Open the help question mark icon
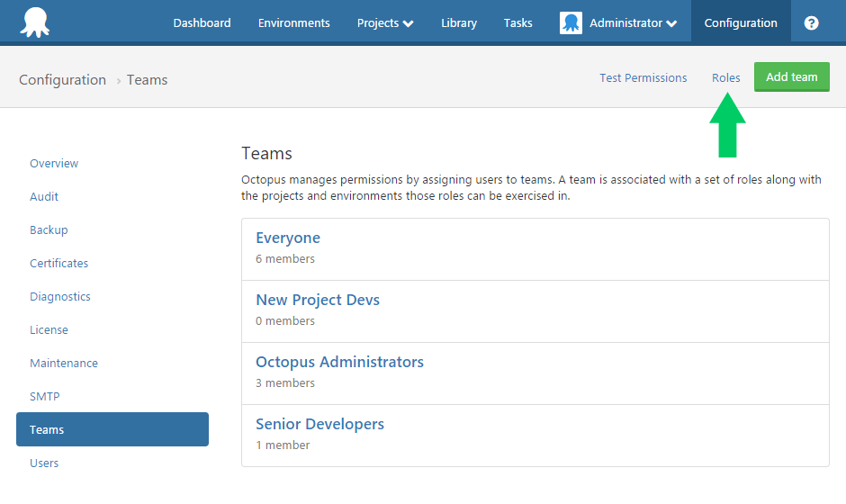This screenshot has width=846, height=504. click(x=811, y=22)
